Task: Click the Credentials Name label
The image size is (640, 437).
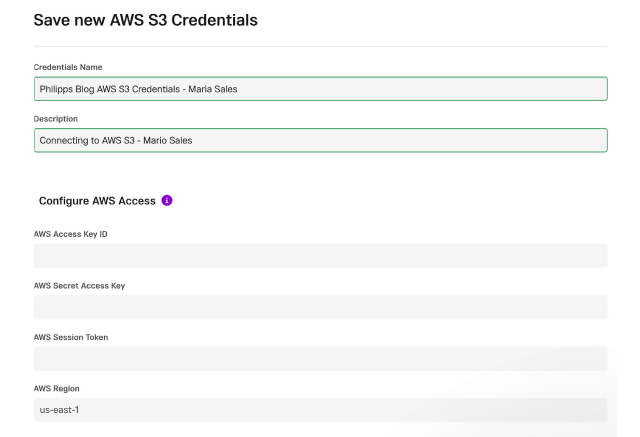Action: pos(68,67)
